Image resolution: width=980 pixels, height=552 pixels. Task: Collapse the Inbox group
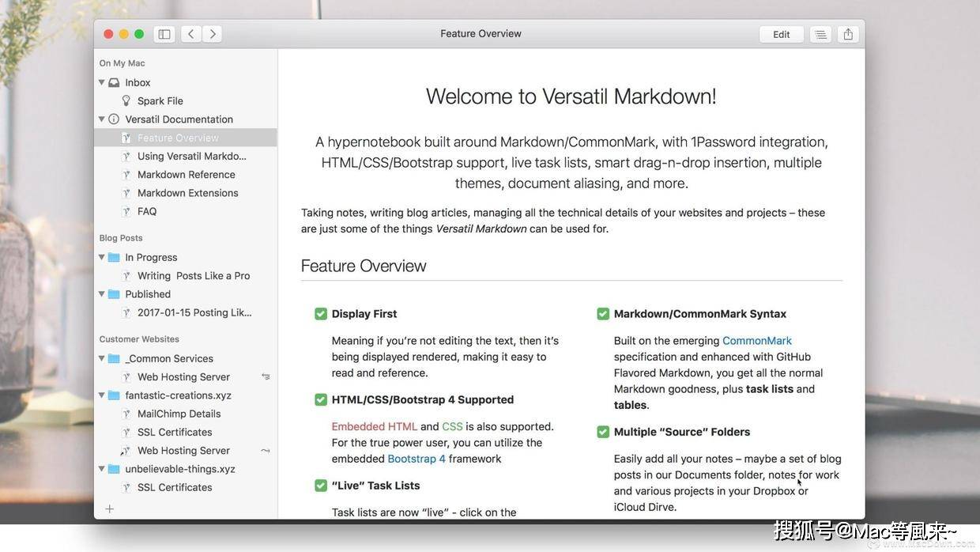click(101, 82)
